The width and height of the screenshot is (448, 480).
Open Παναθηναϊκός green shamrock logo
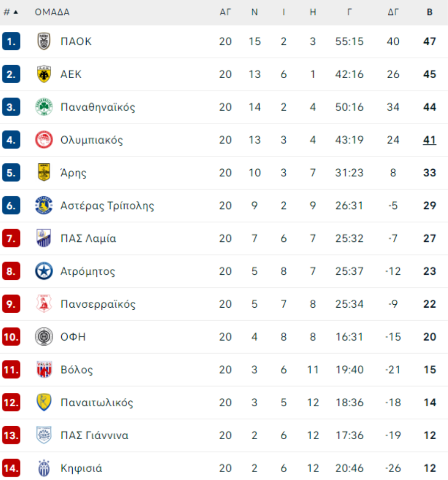pyautogui.click(x=44, y=107)
